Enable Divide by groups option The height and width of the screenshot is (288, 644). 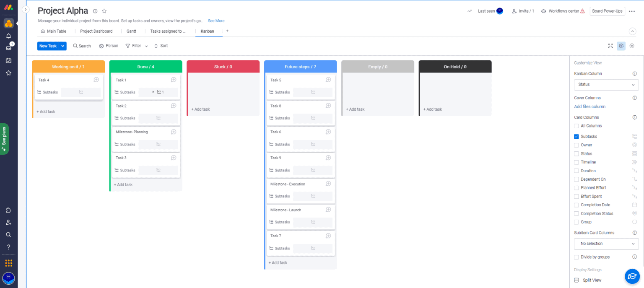pos(576,257)
